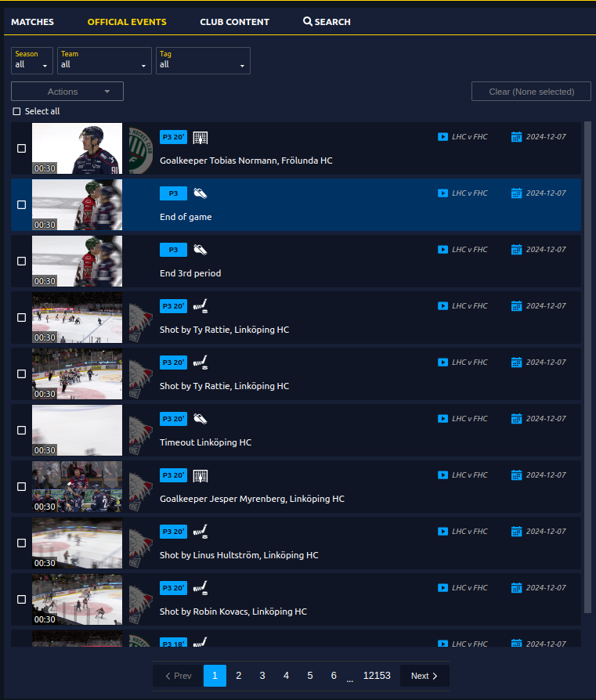Click P3 badge in End of game row
Image resolution: width=596 pixels, height=700 pixels.
(x=173, y=193)
